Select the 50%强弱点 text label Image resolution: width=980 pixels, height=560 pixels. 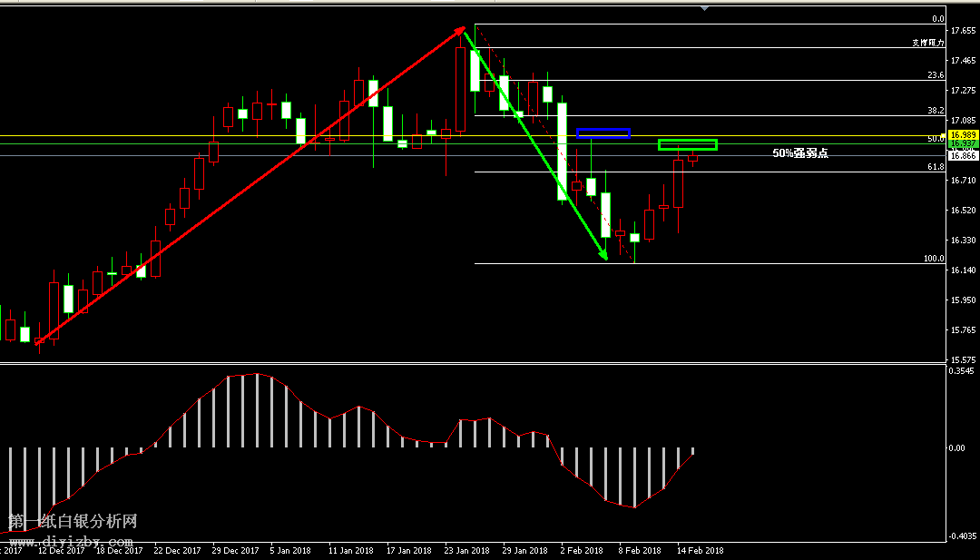pos(799,153)
